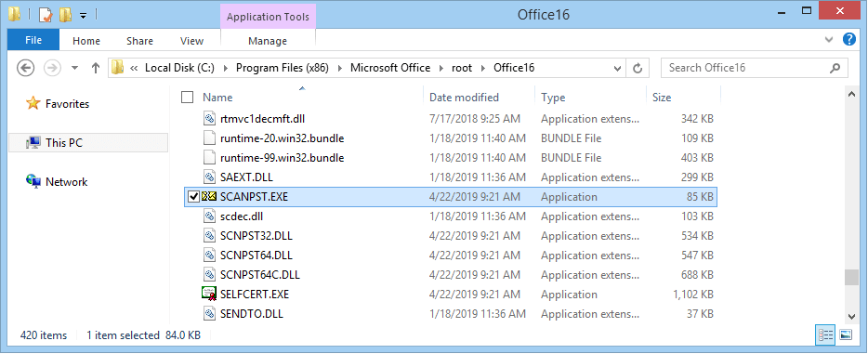Screen dimensions: 868x354
Task: Click the SCNPST64C.DLL file icon
Action: pos(209,274)
